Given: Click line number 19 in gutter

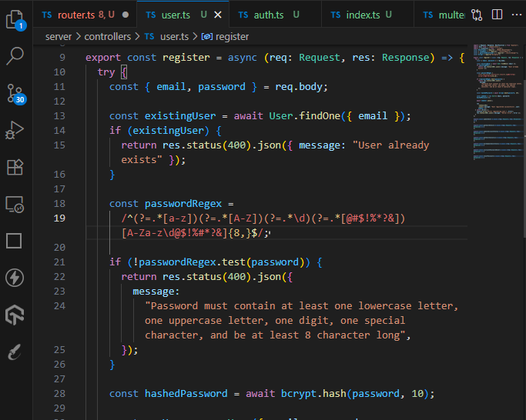Looking at the screenshot, I should [59, 218].
